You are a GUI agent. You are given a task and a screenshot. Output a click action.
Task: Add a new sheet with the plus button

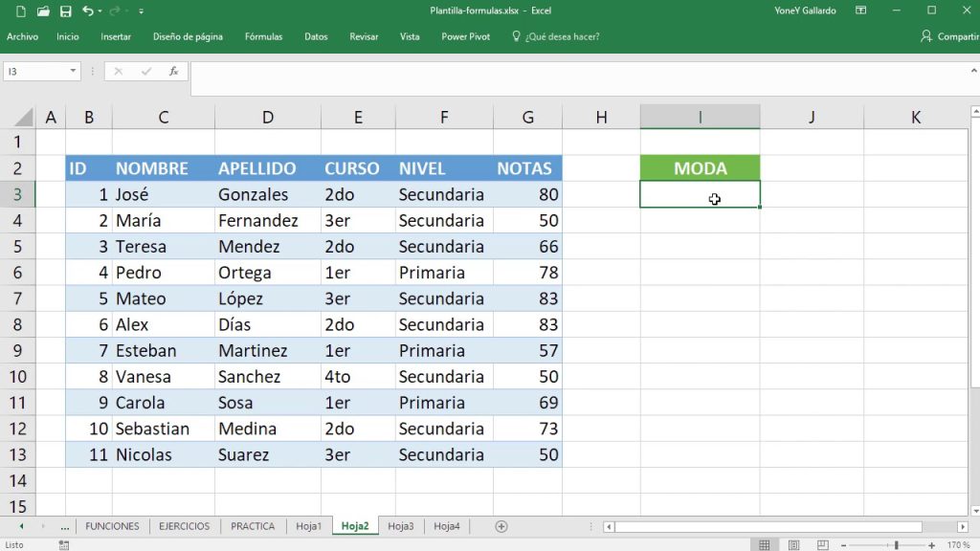(500, 525)
